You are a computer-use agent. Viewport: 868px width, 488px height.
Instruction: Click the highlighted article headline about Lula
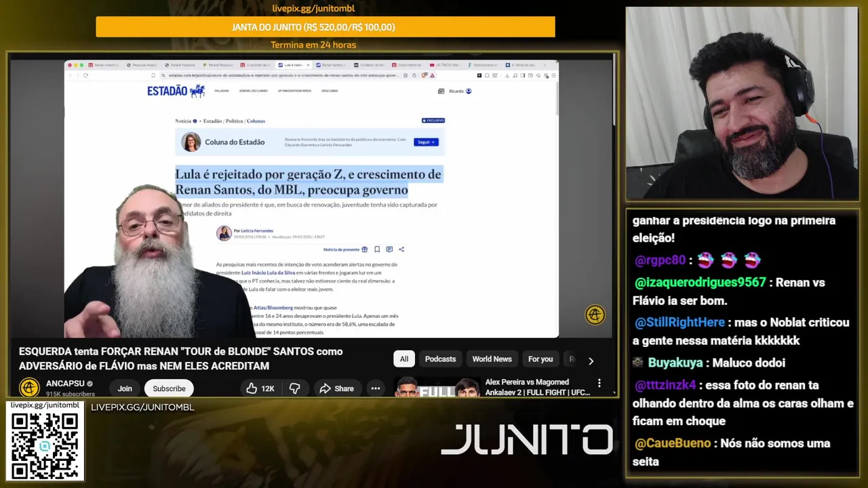coord(309,182)
